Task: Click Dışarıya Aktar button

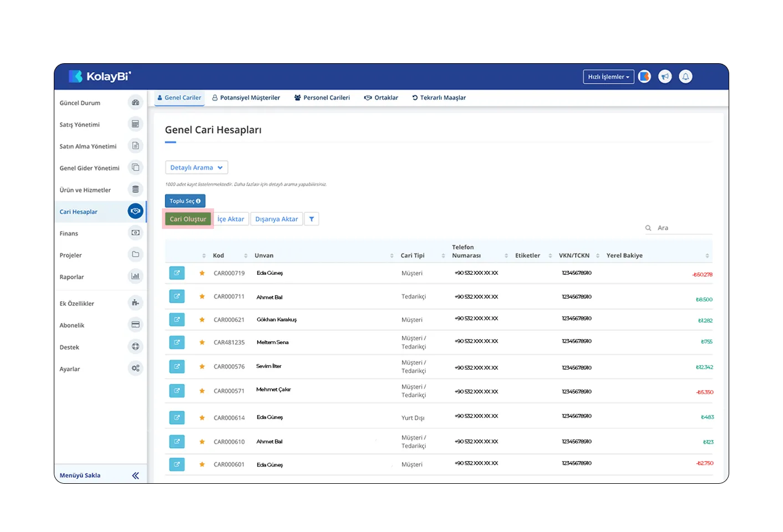Action: [x=277, y=219]
